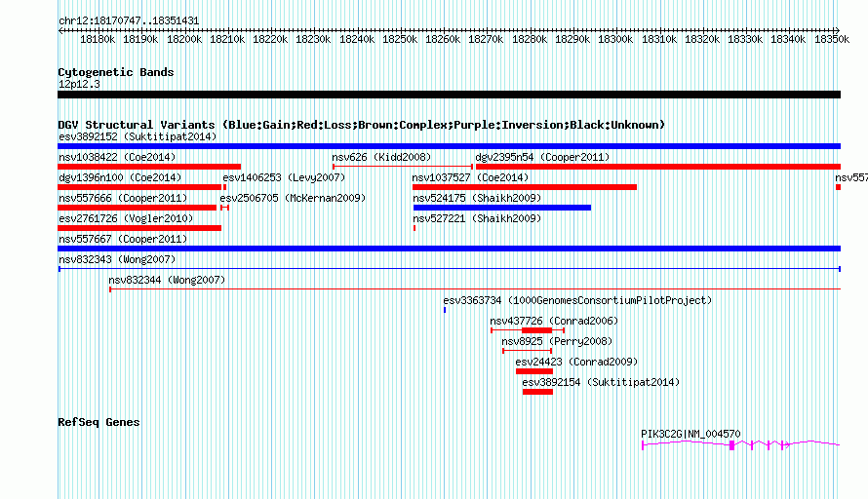The height and width of the screenshot is (499, 868).
Task: Select variant esv3363734 (1000GenomesConsortiumPilotProject)
Action: 577,300
